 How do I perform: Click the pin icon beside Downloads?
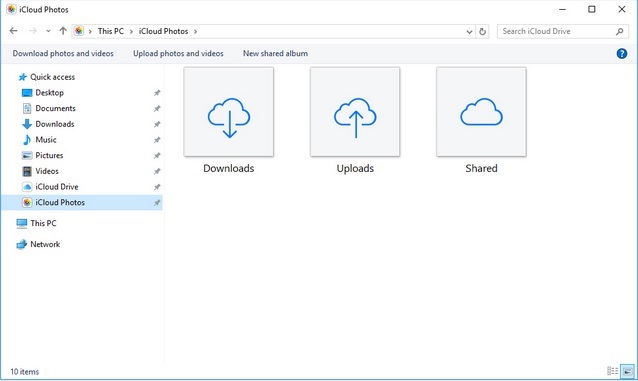tap(157, 124)
